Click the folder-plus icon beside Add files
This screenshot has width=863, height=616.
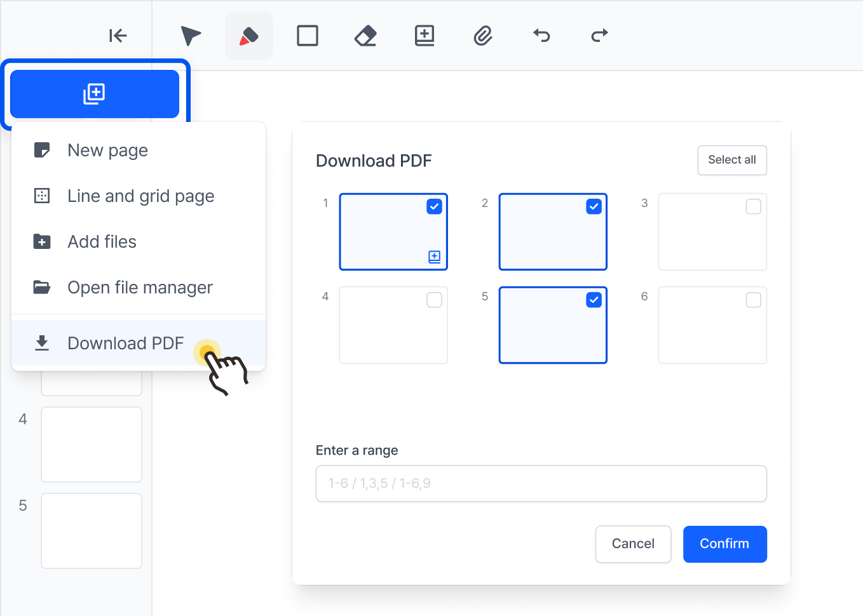click(x=42, y=241)
